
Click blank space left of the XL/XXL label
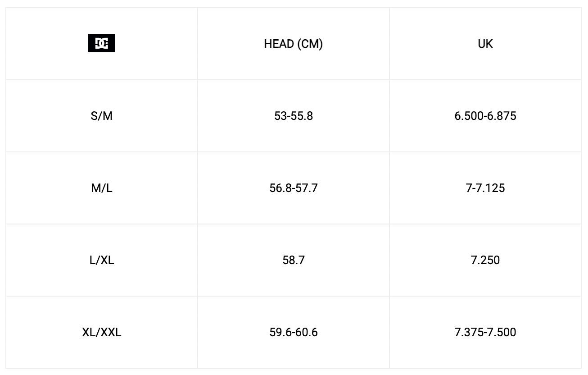tap(41, 333)
